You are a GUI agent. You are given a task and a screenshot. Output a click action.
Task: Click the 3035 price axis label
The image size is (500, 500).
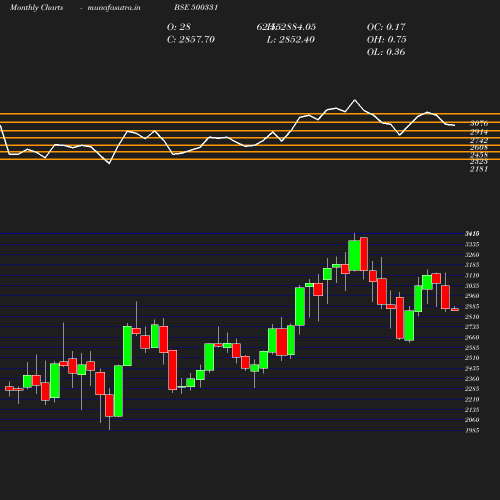[472, 286]
